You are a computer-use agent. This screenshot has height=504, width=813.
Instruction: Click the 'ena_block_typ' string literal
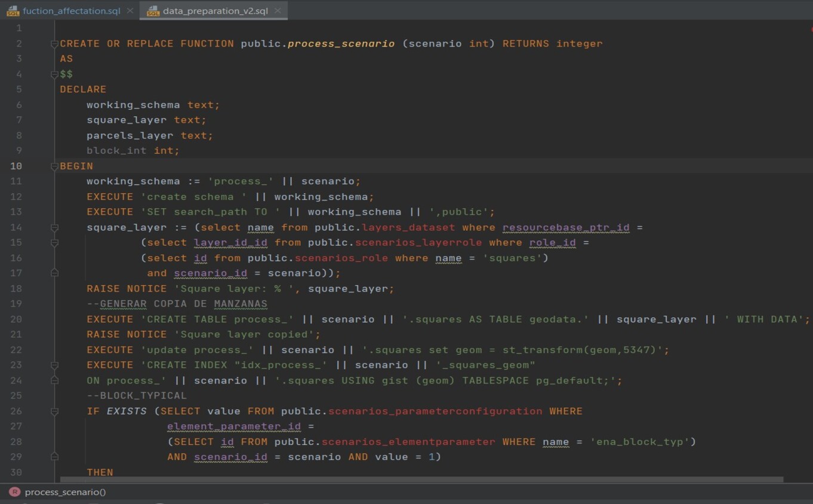[x=639, y=442]
